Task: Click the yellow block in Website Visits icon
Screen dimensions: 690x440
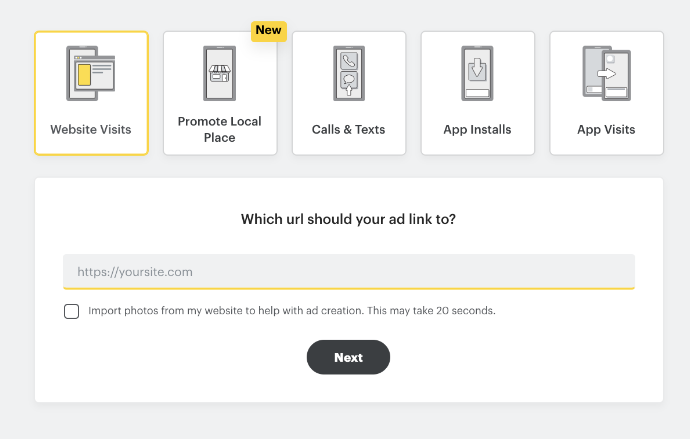Action: click(84, 75)
